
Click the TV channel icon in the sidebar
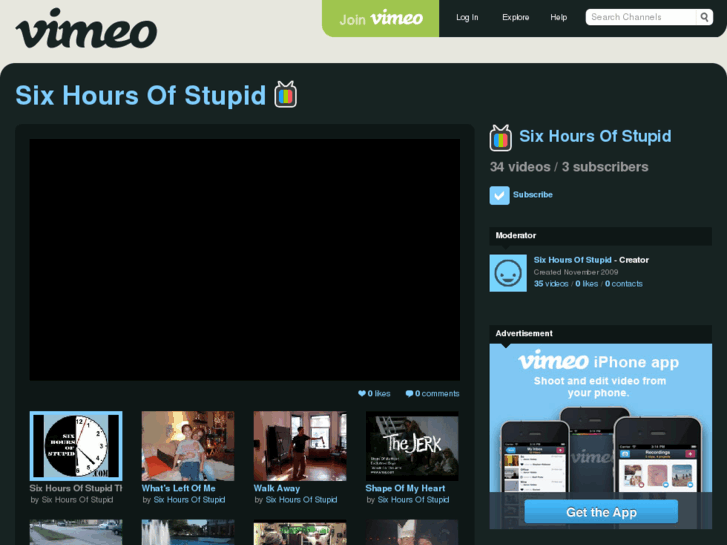pos(501,138)
